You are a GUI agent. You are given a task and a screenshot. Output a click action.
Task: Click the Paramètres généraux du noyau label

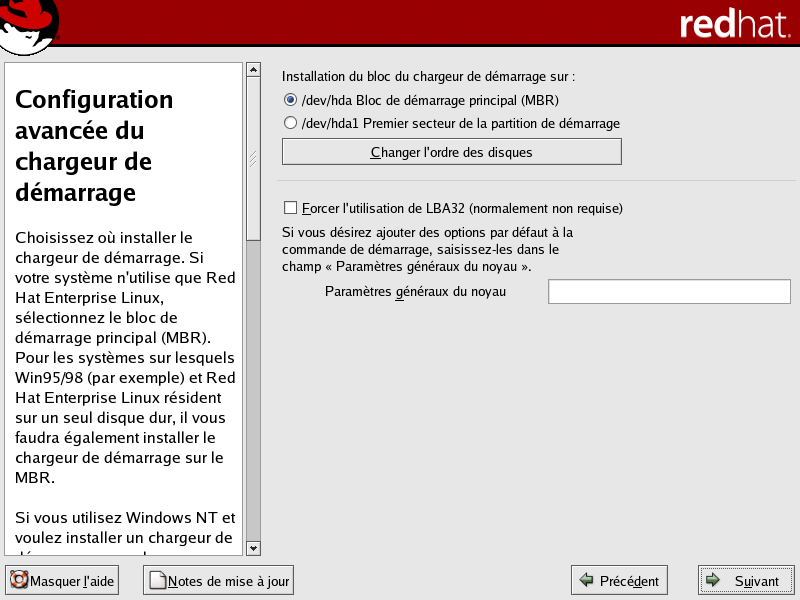click(x=415, y=291)
